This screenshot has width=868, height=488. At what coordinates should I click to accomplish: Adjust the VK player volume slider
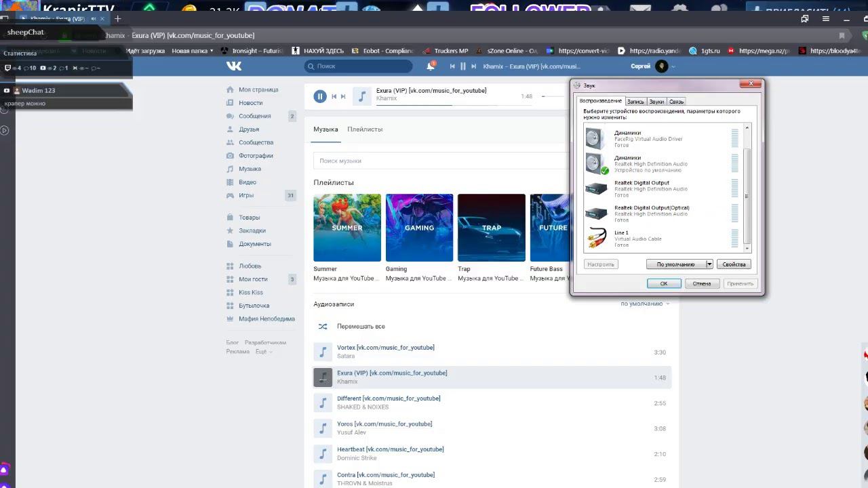point(553,96)
